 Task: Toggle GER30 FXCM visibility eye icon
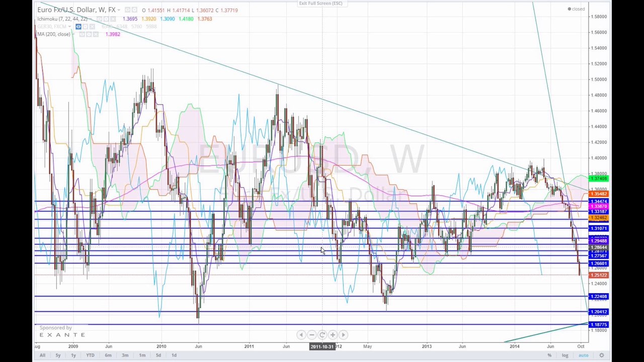[x=78, y=27]
